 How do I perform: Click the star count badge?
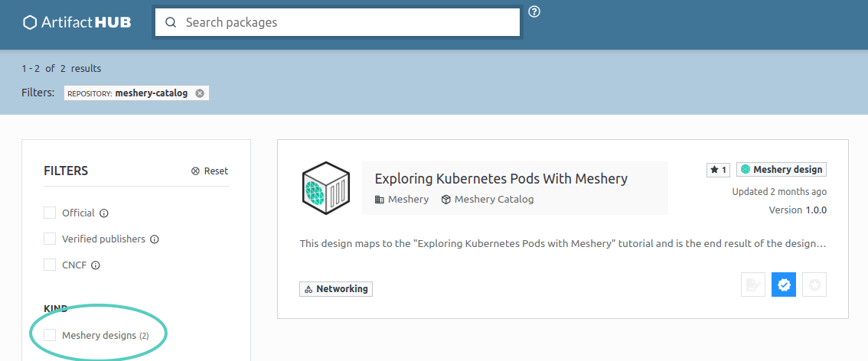[718, 170]
